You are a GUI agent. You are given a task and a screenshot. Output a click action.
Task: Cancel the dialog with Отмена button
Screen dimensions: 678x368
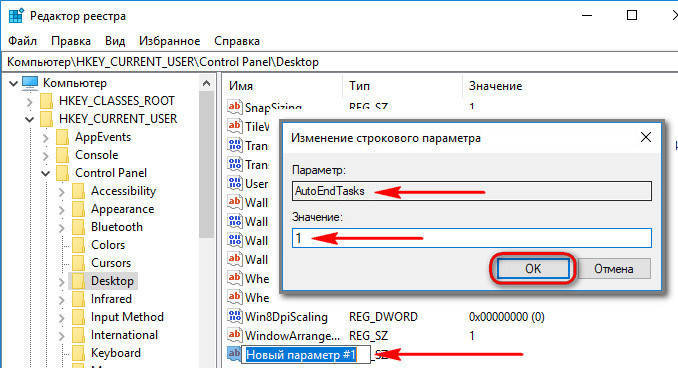click(614, 269)
